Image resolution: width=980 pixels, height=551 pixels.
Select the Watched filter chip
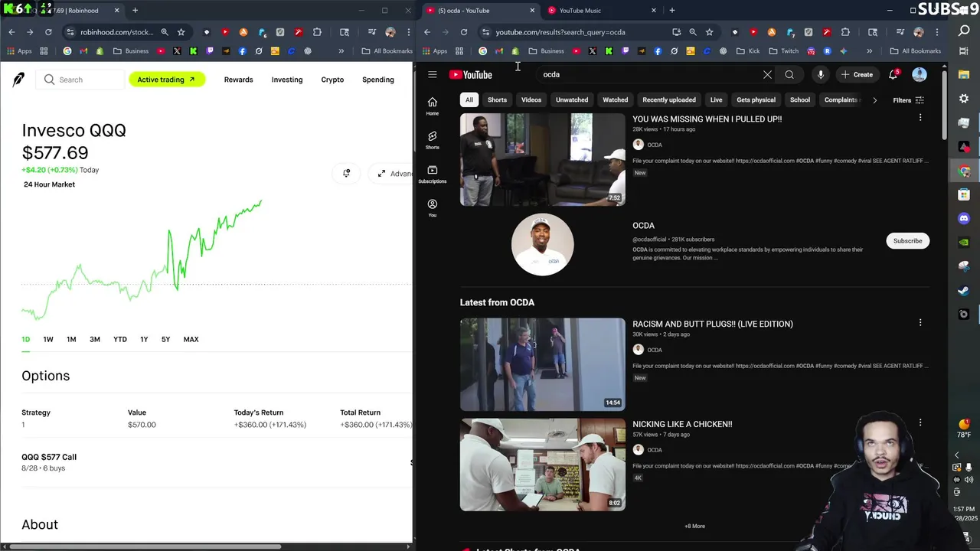pyautogui.click(x=616, y=100)
